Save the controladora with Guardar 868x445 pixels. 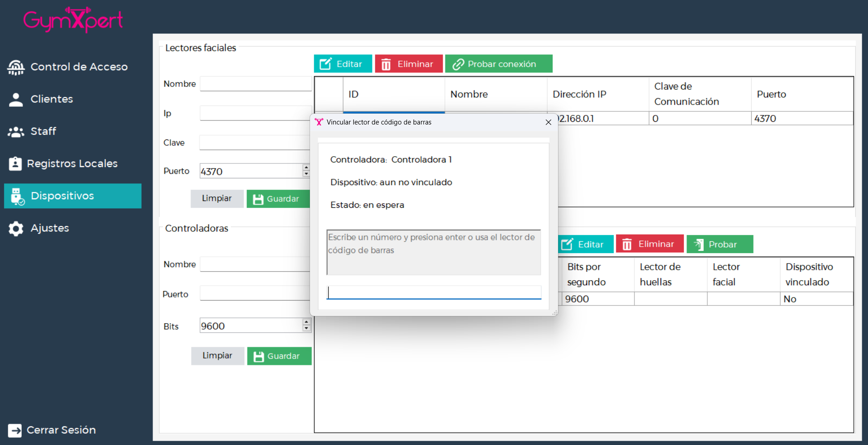click(279, 356)
